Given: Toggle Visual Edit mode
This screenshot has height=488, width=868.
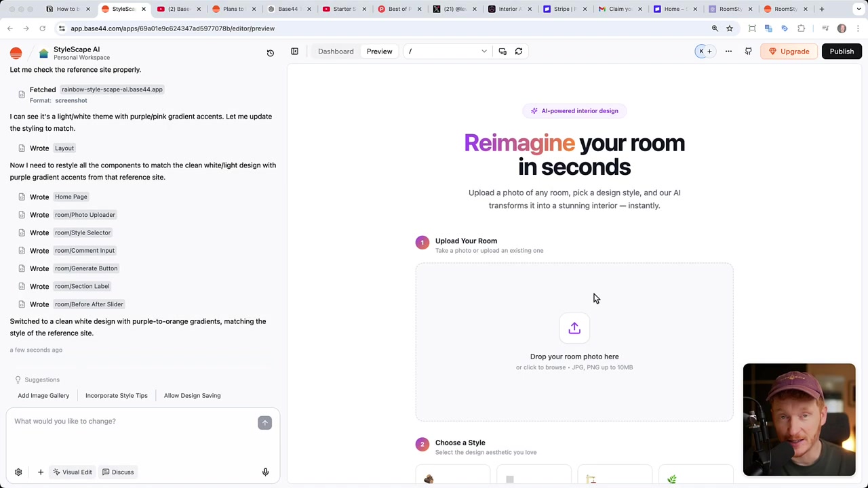Looking at the screenshot, I should pyautogui.click(x=72, y=472).
